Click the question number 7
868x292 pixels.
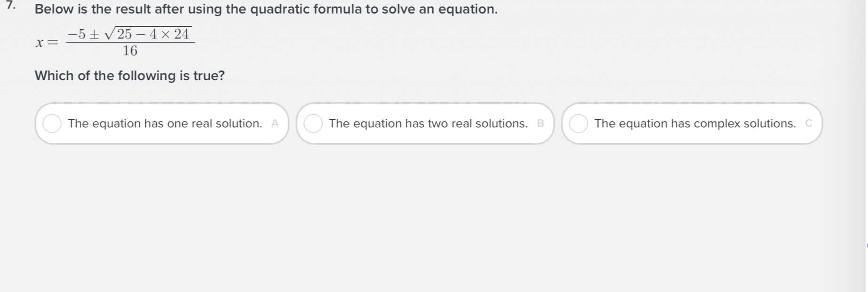tap(11, 7)
